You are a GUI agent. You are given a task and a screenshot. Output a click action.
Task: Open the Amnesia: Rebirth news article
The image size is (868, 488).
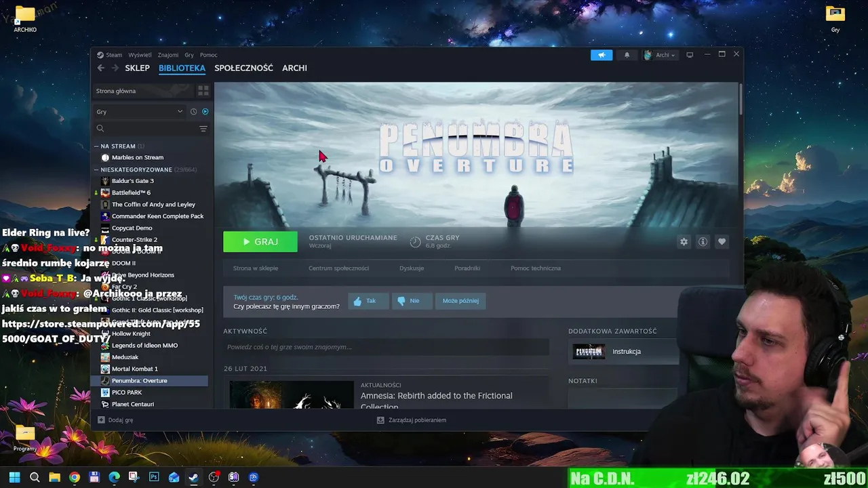coord(437,400)
